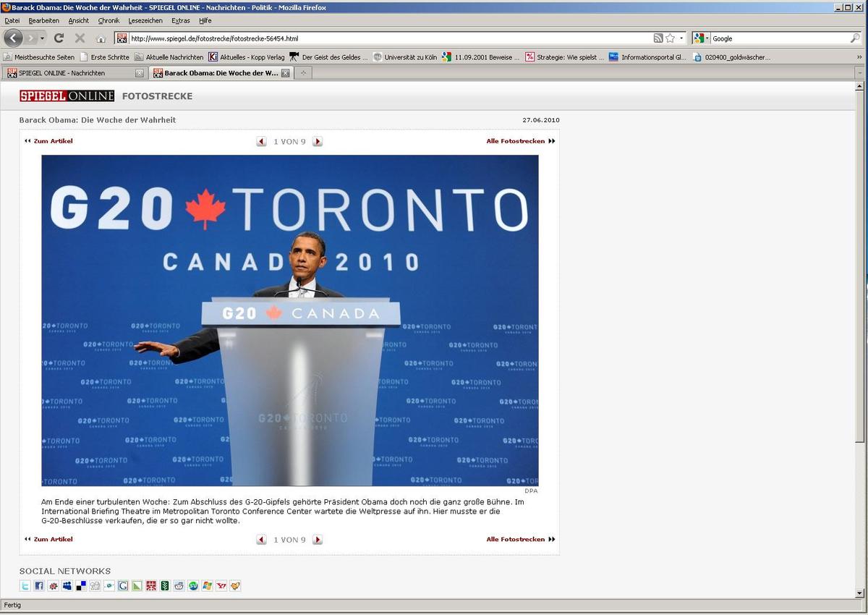Share photo gallery on Reddit icon
The width and height of the screenshot is (868, 615).
tap(179, 586)
